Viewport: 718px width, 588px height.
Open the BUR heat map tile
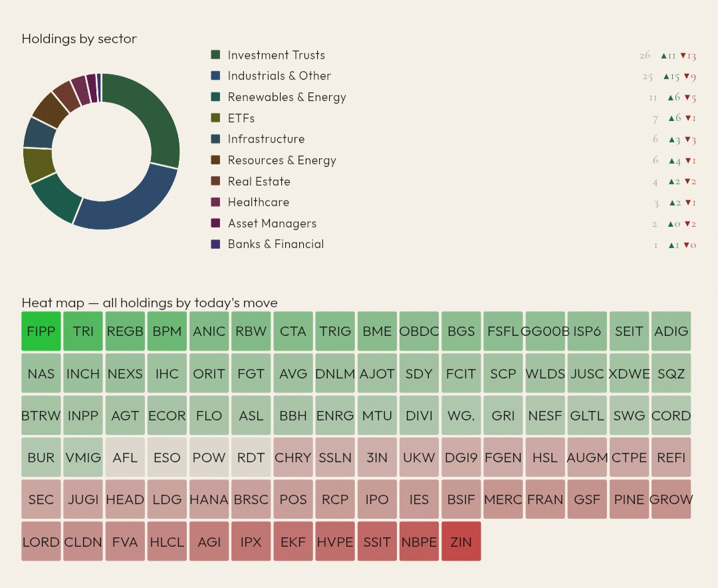tap(41, 458)
